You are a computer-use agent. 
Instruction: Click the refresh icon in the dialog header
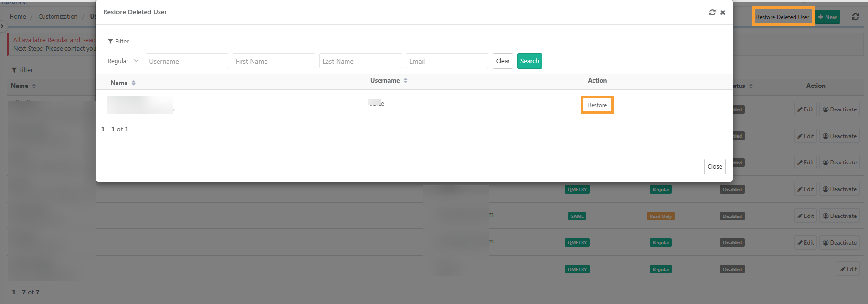[x=712, y=12]
